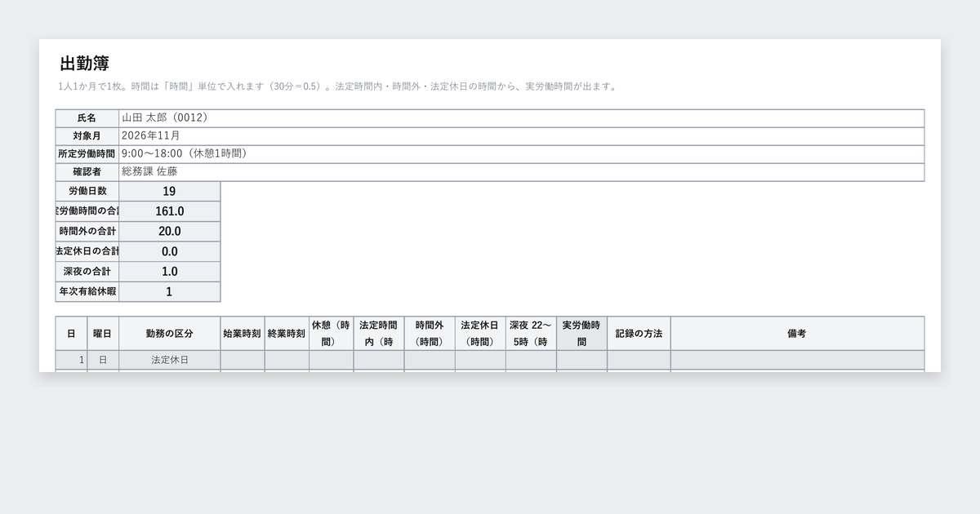This screenshot has width=980, height=514.
Task: Click the 法定休日（時間） column header
Action: [480, 334]
